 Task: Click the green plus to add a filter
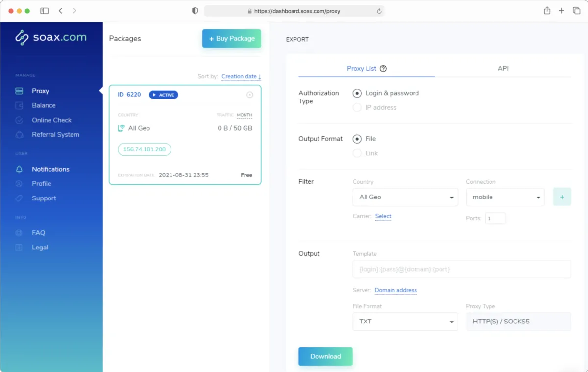pos(562,196)
